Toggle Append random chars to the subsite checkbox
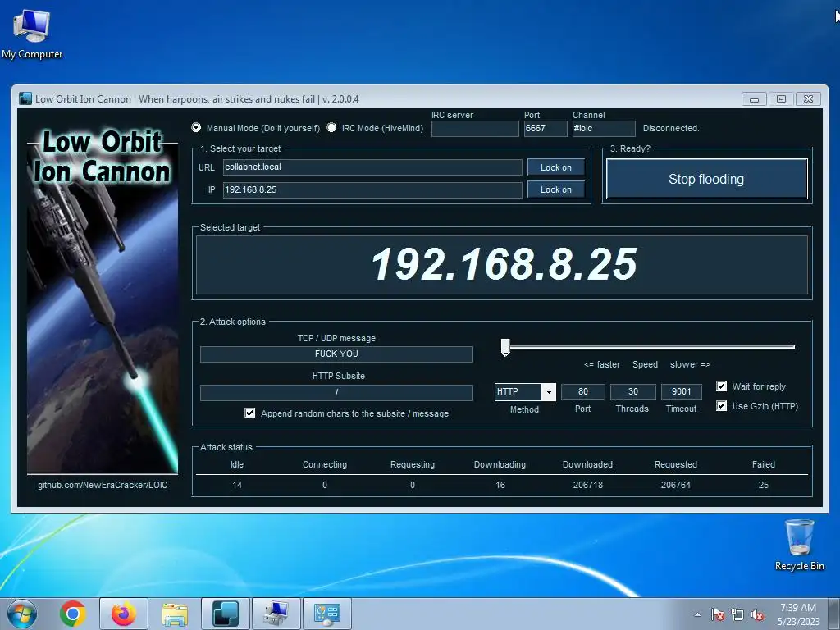The image size is (840, 630). pos(249,413)
